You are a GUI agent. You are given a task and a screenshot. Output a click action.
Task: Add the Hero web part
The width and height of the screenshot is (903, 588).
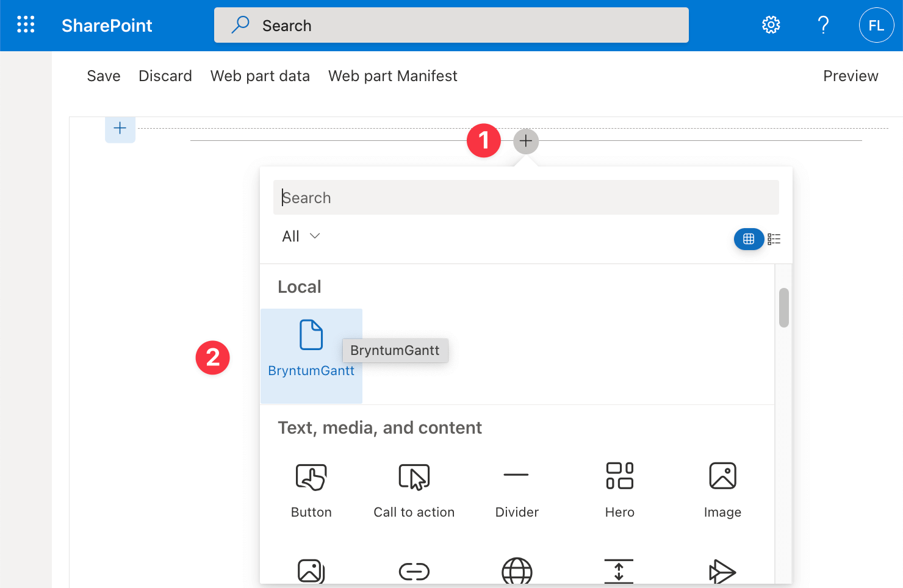pyautogui.click(x=620, y=490)
